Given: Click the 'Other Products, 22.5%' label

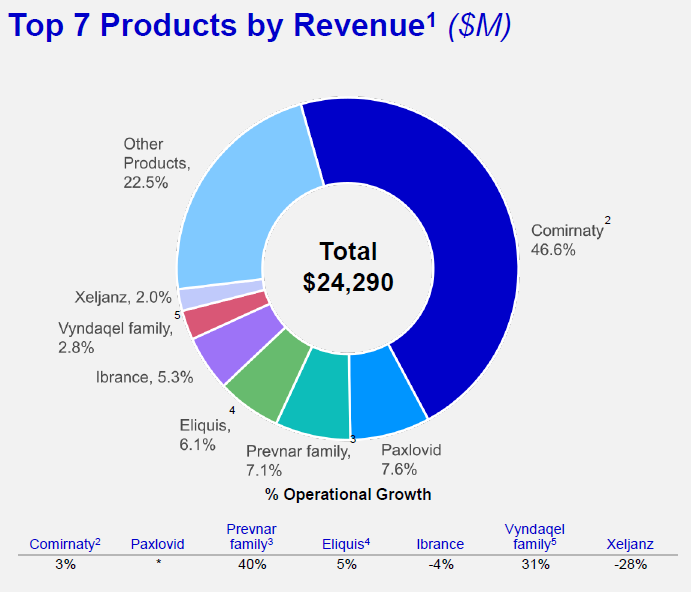Looking at the screenshot, I should pos(156,163).
